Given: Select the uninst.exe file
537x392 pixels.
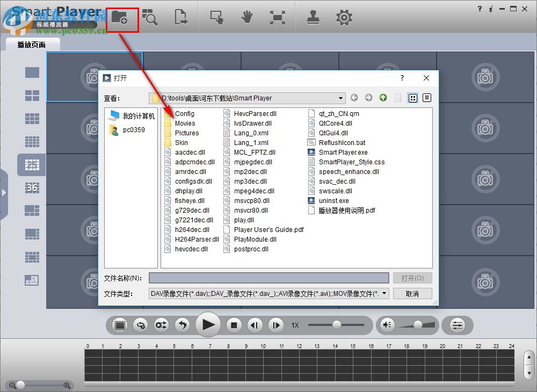Looking at the screenshot, I should point(329,201).
